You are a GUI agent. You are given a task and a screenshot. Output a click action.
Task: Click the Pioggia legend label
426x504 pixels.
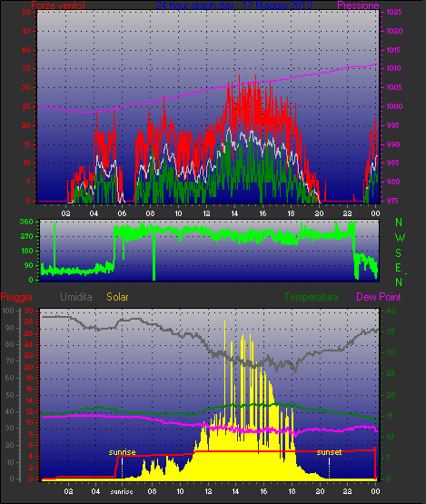pos(16,297)
